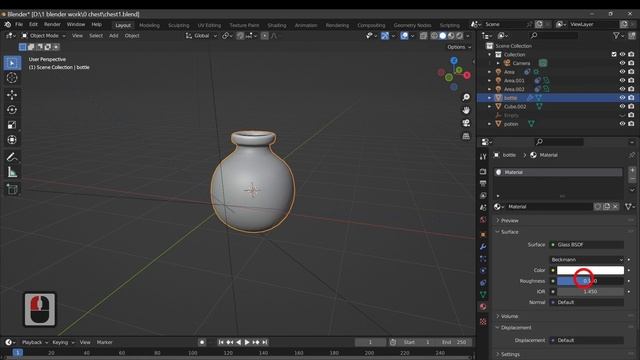The height and width of the screenshot is (360, 640).
Task: Open the File menu
Action: tap(19, 24)
